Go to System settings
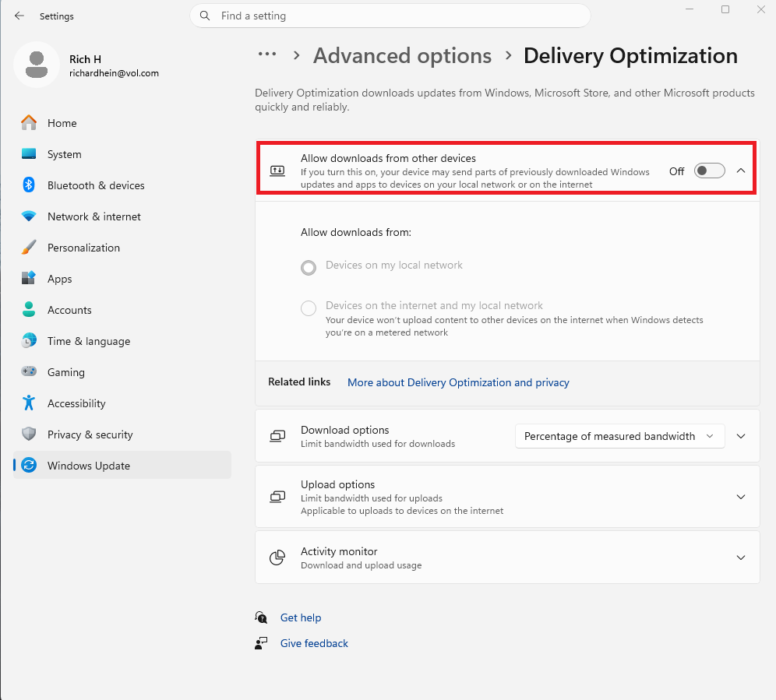Screen dimensions: 776x700 (122, 154)
